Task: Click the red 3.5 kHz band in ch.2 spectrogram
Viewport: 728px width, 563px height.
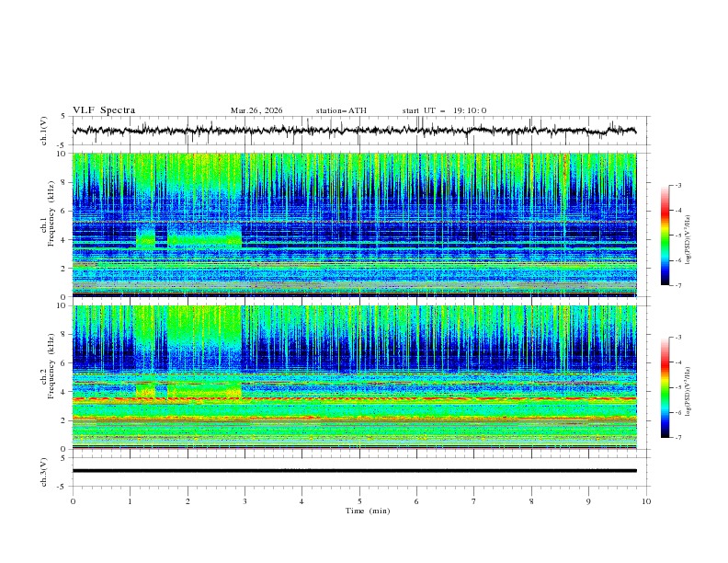Action: [x=354, y=399]
